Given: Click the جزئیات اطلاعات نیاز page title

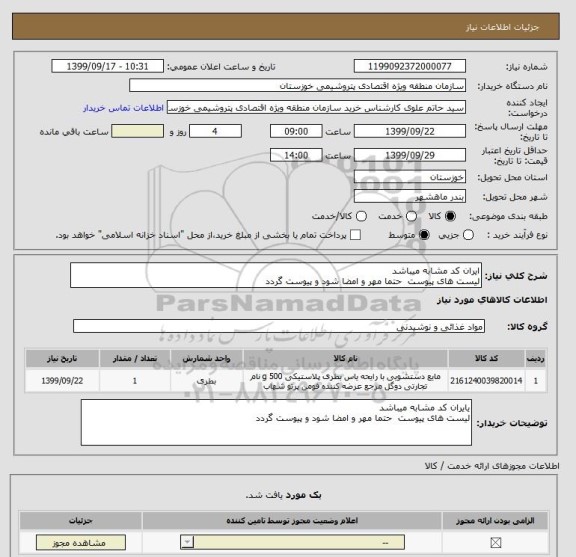Looking at the screenshot, I should [502, 28].
